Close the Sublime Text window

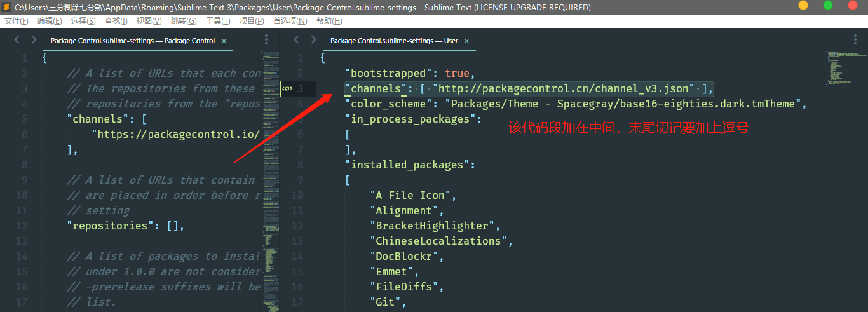click(853, 5)
